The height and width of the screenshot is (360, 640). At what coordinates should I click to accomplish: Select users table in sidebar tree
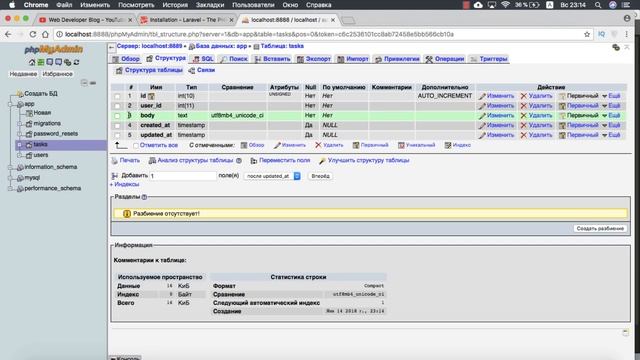click(x=41, y=155)
